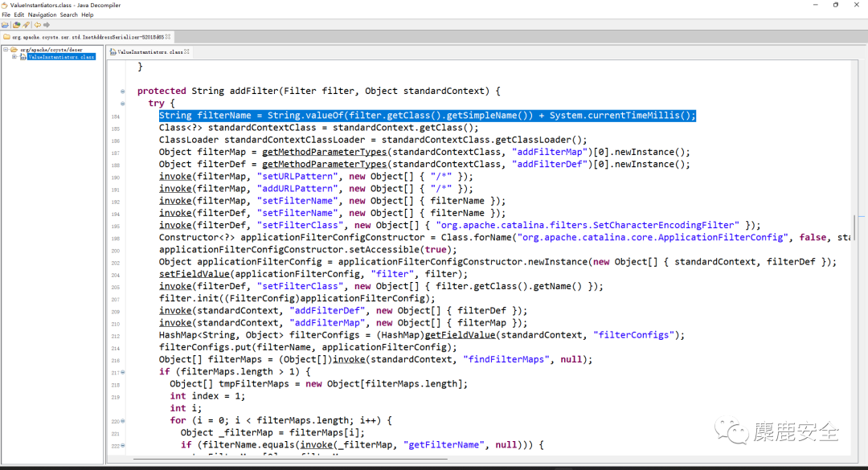Click the "findFilterMaps" string literal

[506, 359]
